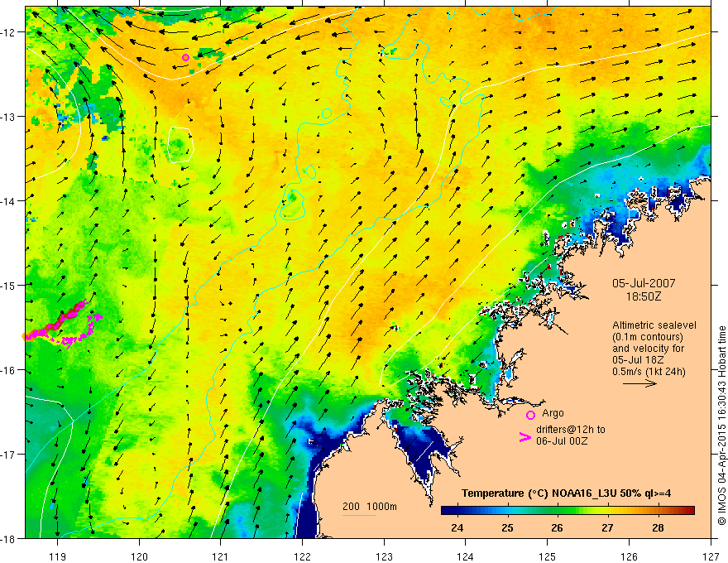Click the temperature colorbar at 24 degrees

[457, 510]
